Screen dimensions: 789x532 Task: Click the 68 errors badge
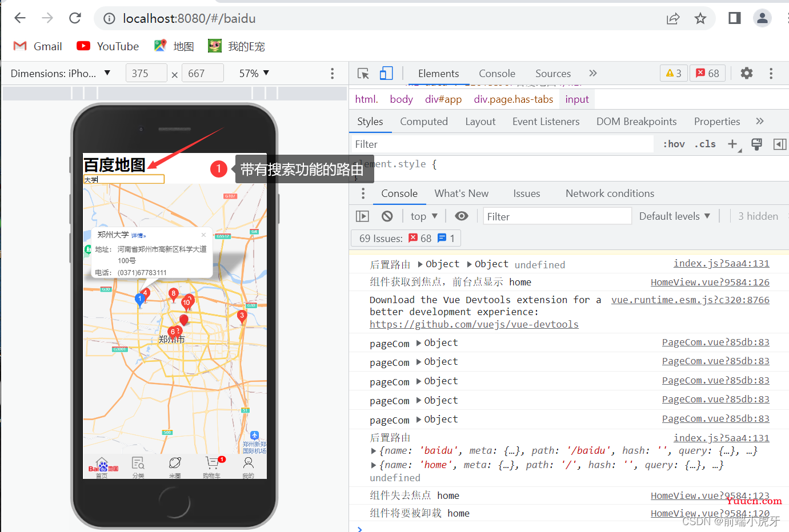pyautogui.click(x=708, y=73)
